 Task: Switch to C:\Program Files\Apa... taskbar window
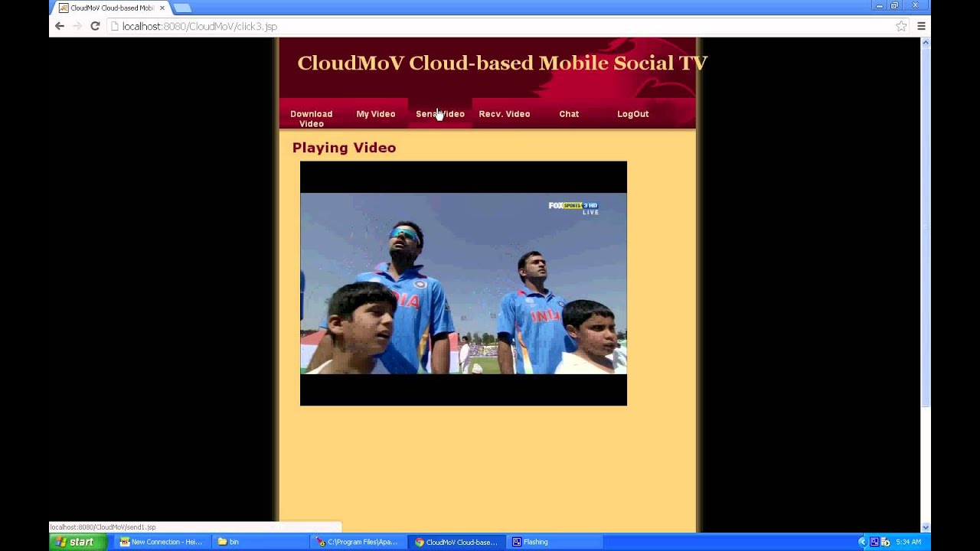(358, 542)
